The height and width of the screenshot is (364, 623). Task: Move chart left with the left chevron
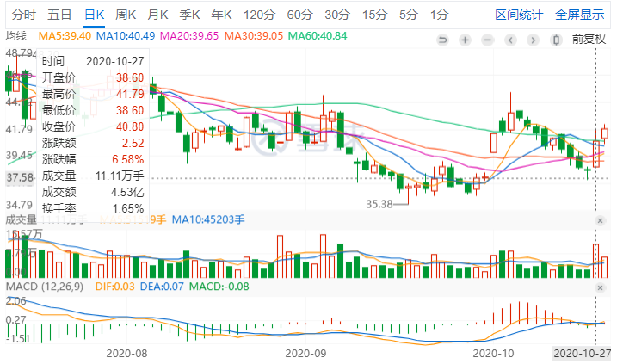tap(510, 40)
